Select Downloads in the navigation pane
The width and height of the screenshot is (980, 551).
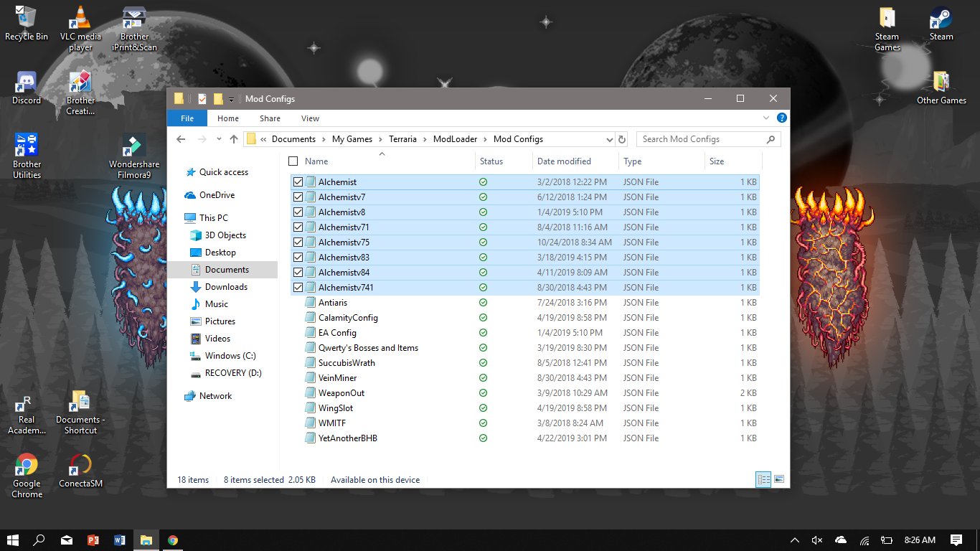pyautogui.click(x=219, y=287)
